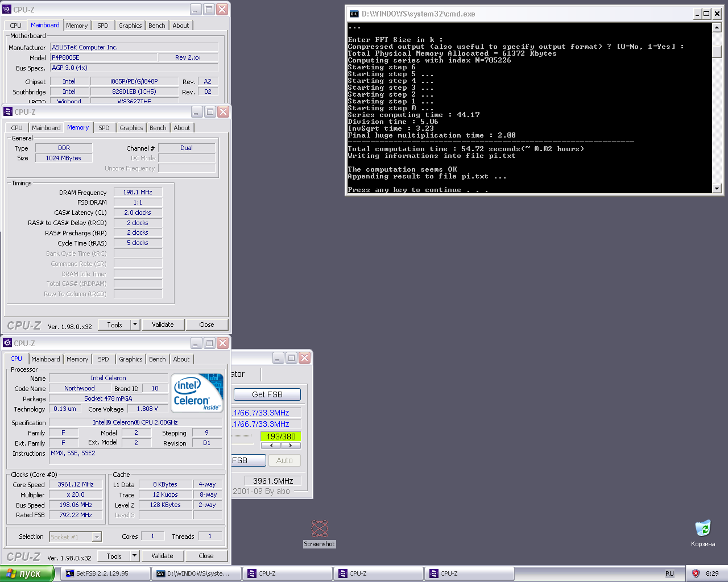Switch to Graphics tab in the Memory window

[131, 128]
